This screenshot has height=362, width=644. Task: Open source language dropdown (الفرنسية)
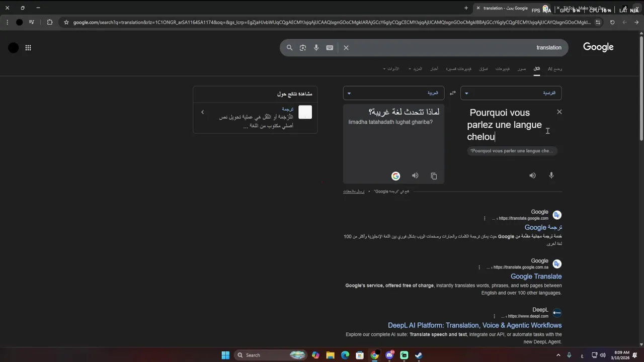click(x=511, y=93)
